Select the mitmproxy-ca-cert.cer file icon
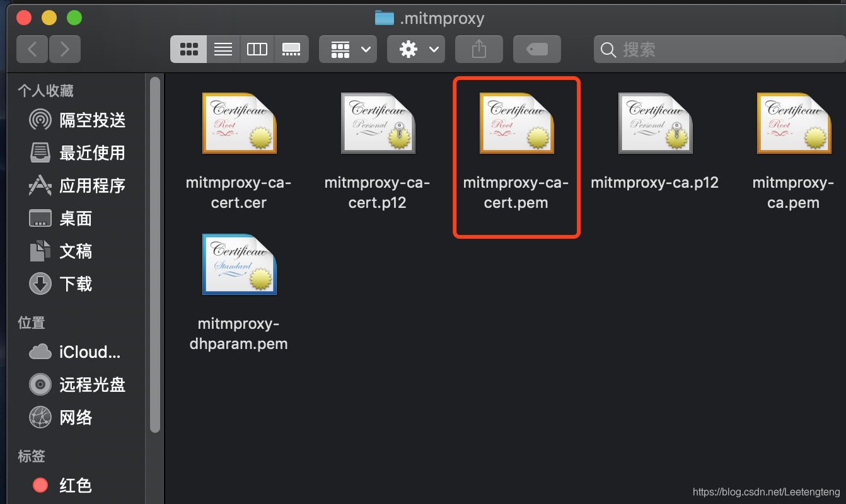This screenshot has width=846, height=504. point(239,123)
